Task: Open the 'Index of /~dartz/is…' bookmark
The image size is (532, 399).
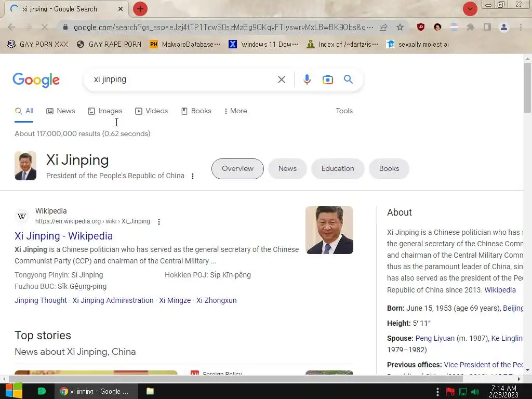Action: pos(342,44)
